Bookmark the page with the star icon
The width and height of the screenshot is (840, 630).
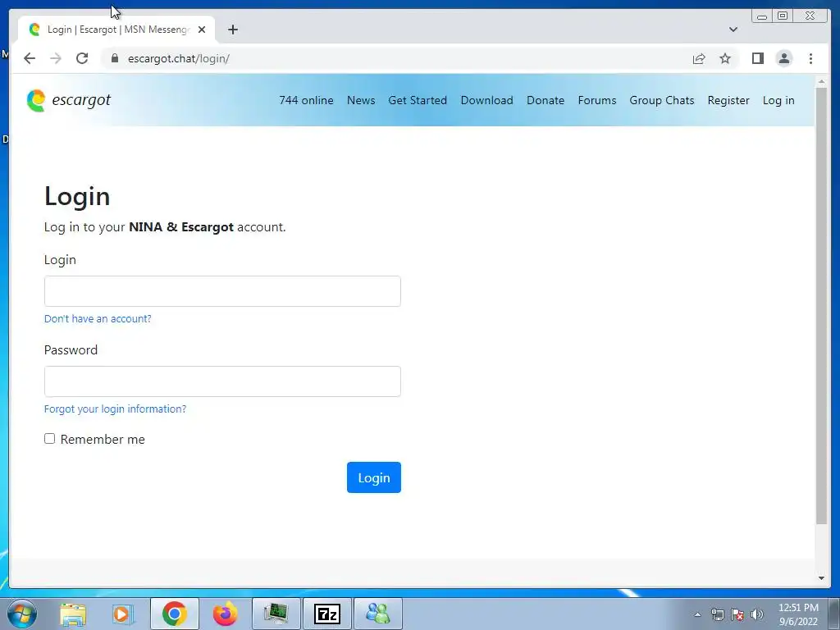[725, 58]
